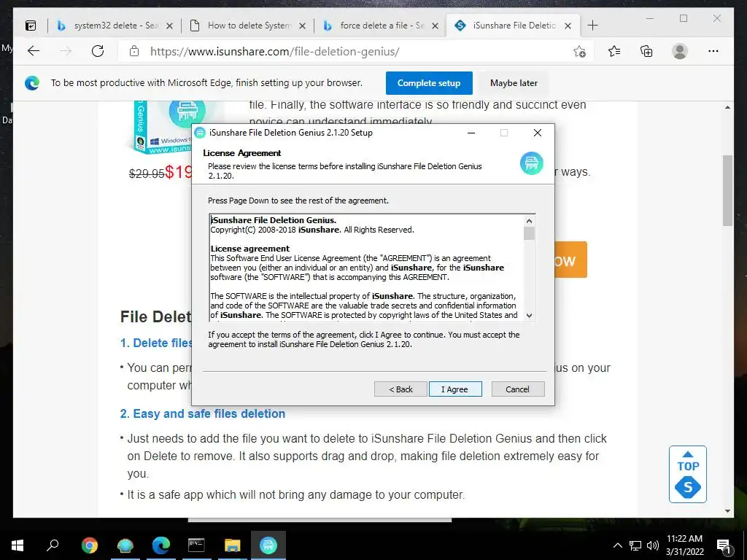Close the iSunshare File Deletion tab
Viewport: 747px width, 560px height.
(x=568, y=26)
